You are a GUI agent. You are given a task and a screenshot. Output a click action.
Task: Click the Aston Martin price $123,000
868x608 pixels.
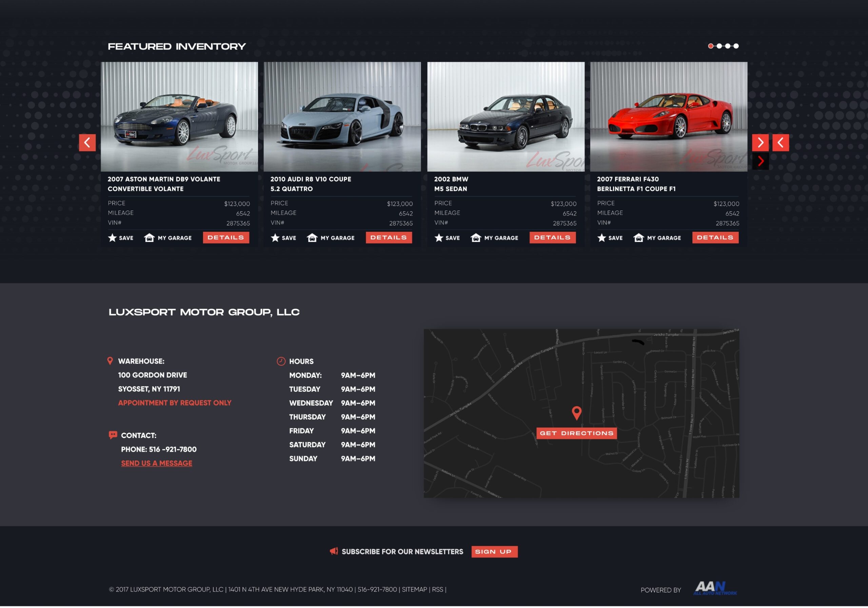[x=237, y=204]
